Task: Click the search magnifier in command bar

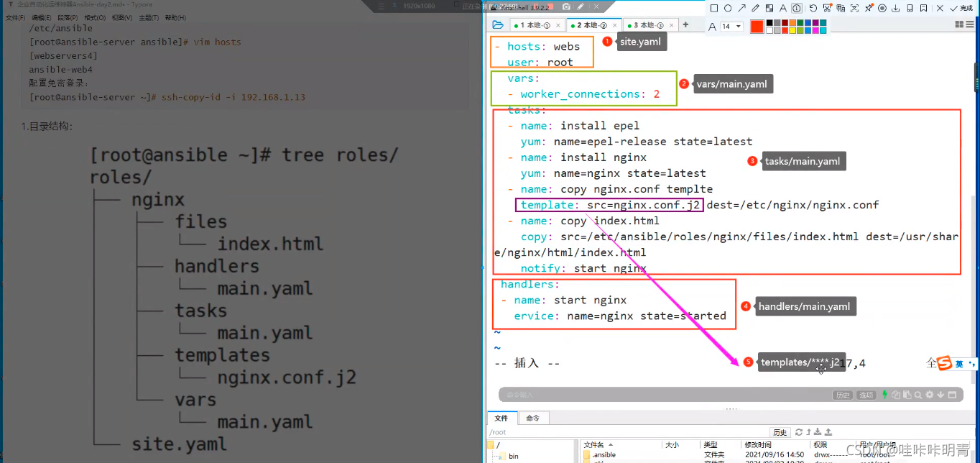Action: point(918,395)
